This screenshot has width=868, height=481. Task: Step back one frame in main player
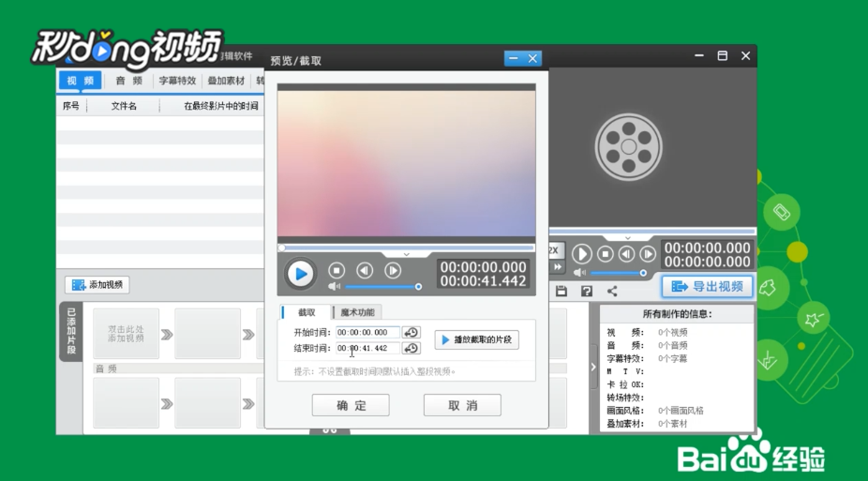click(x=626, y=254)
